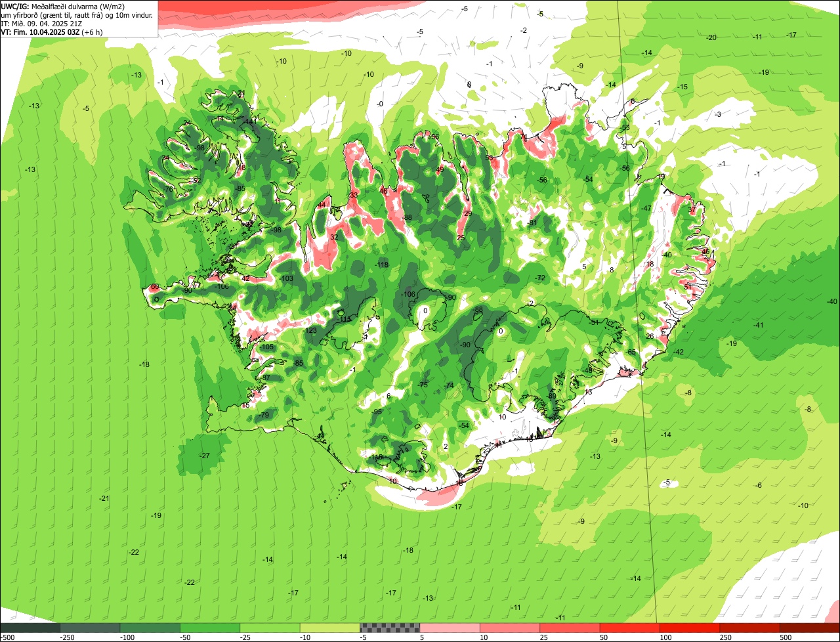Click the '-103' flux value on the map
The image size is (840, 642).
287,279
